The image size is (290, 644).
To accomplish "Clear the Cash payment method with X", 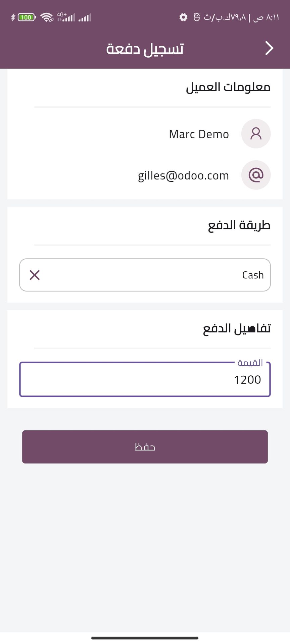I will [35, 275].
